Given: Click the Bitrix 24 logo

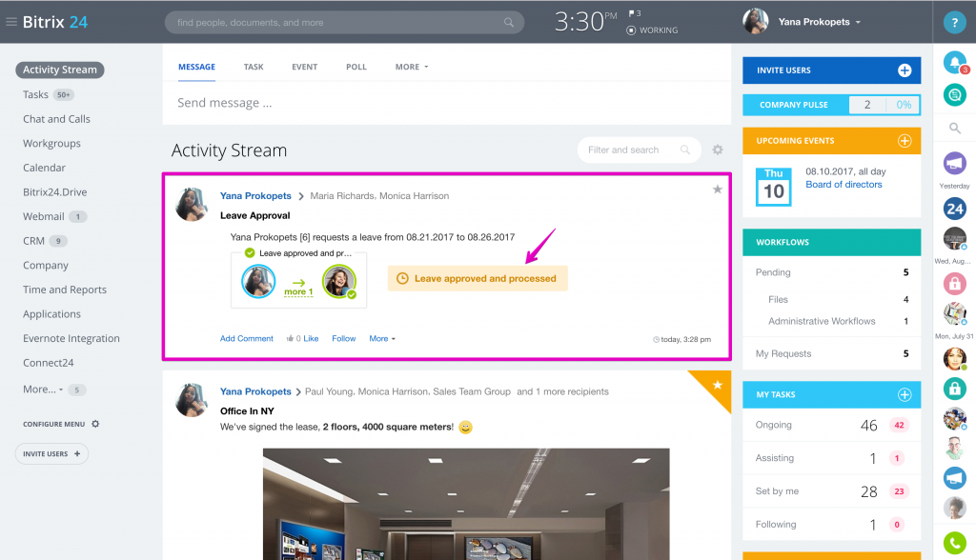Looking at the screenshot, I should coord(54,22).
